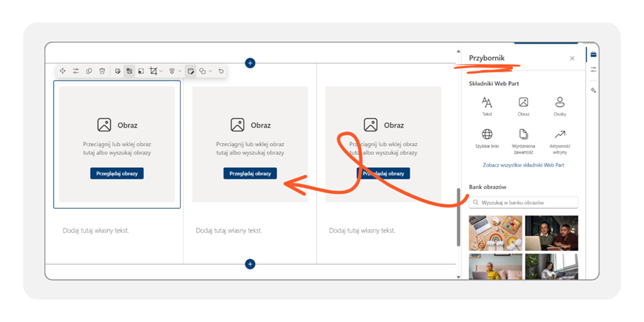Add a section using top plus button
The width and height of the screenshot is (644, 322).
pyautogui.click(x=250, y=63)
